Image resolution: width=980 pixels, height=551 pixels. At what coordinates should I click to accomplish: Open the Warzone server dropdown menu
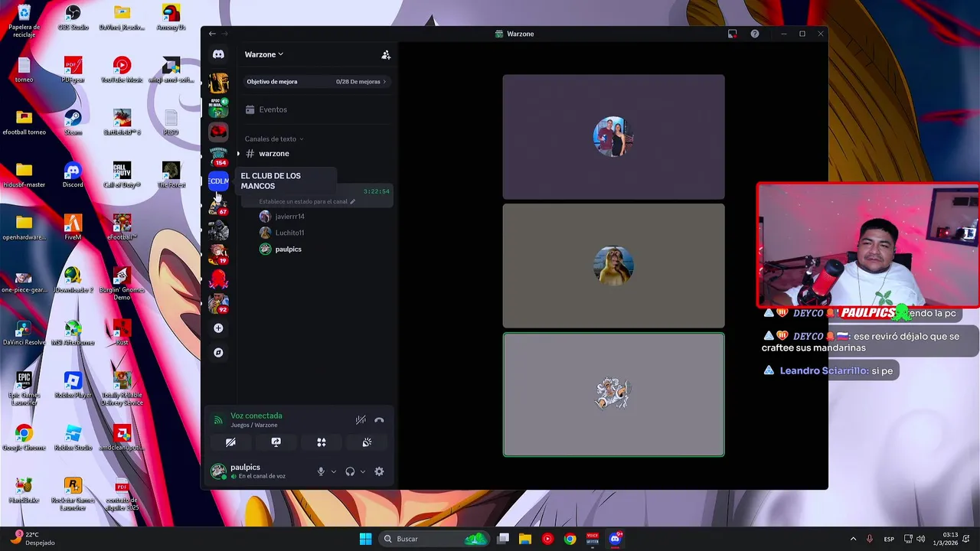point(264,54)
